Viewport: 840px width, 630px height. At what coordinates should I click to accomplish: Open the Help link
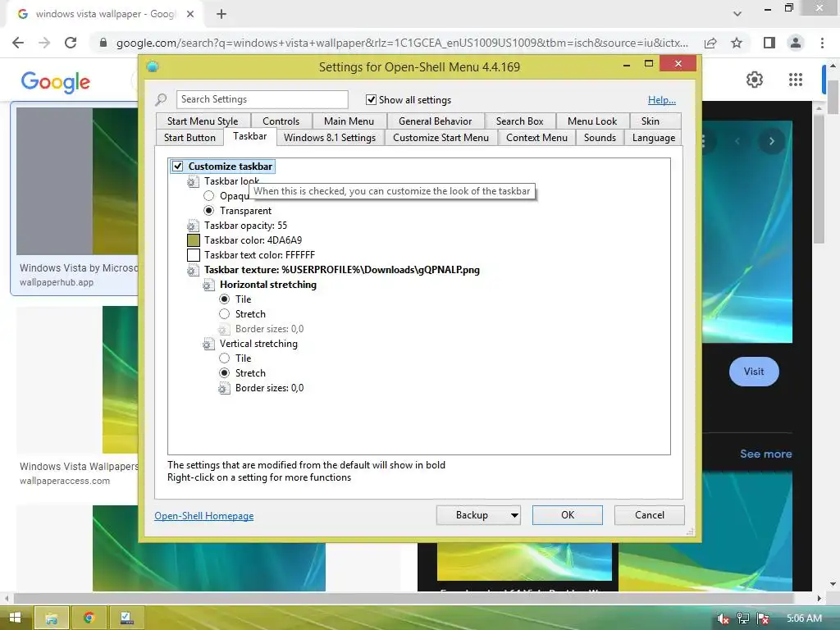point(662,100)
